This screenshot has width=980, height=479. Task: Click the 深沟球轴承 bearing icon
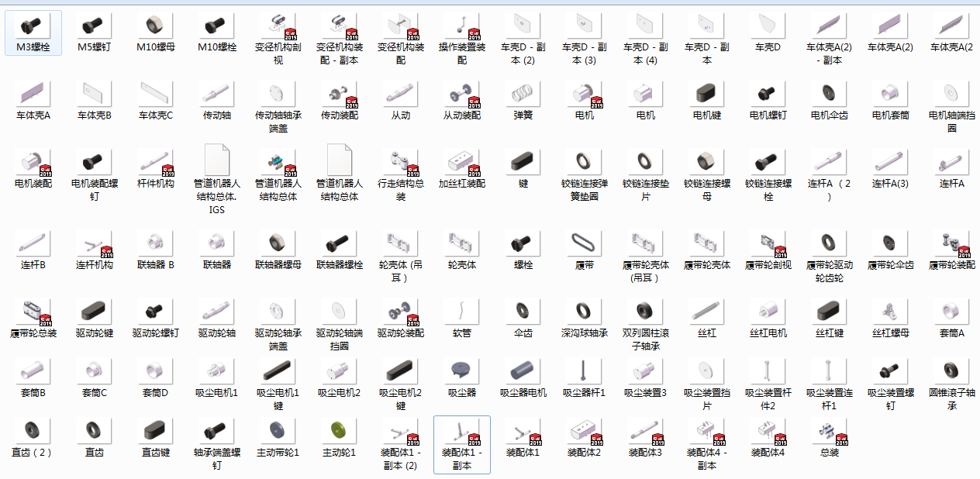point(585,312)
